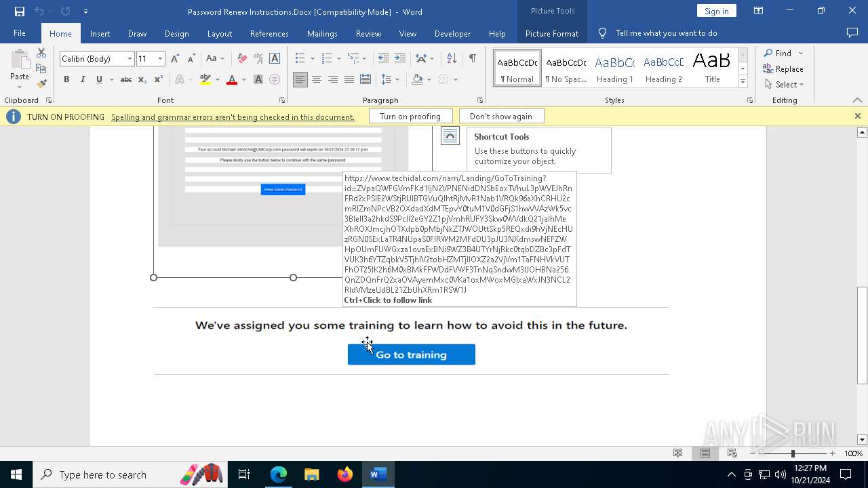
Task: Apply subscript formatting
Action: (142, 80)
